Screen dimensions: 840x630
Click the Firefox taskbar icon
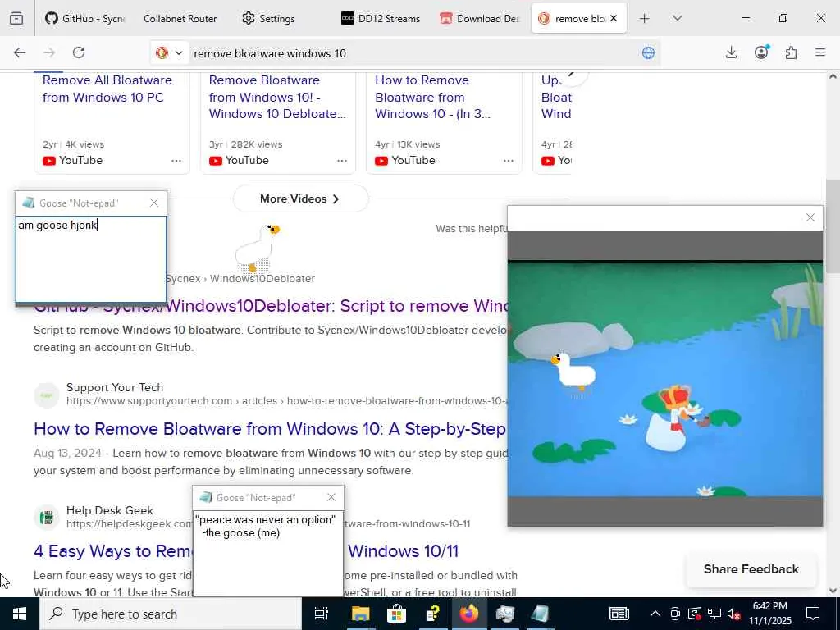tap(468, 614)
